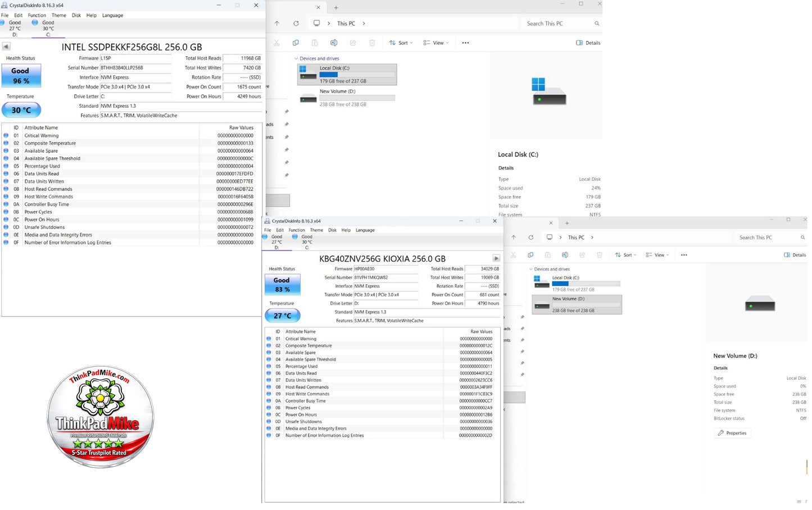Click the 27 °C temperature button under KIOXIA

(283, 316)
